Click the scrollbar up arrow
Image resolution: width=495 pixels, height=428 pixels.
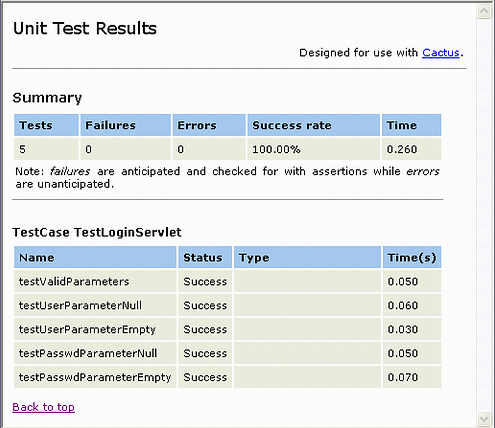484,11
